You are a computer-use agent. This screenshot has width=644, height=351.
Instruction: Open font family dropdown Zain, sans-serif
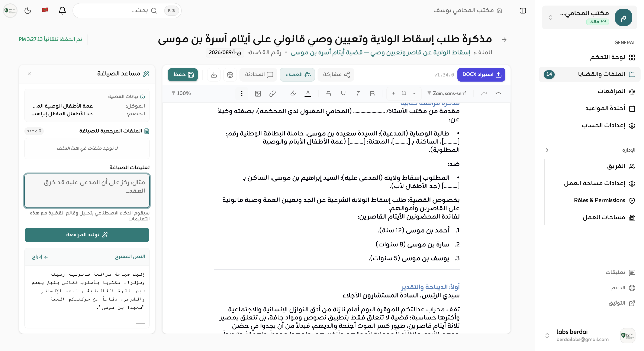click(x=446, y=93)
